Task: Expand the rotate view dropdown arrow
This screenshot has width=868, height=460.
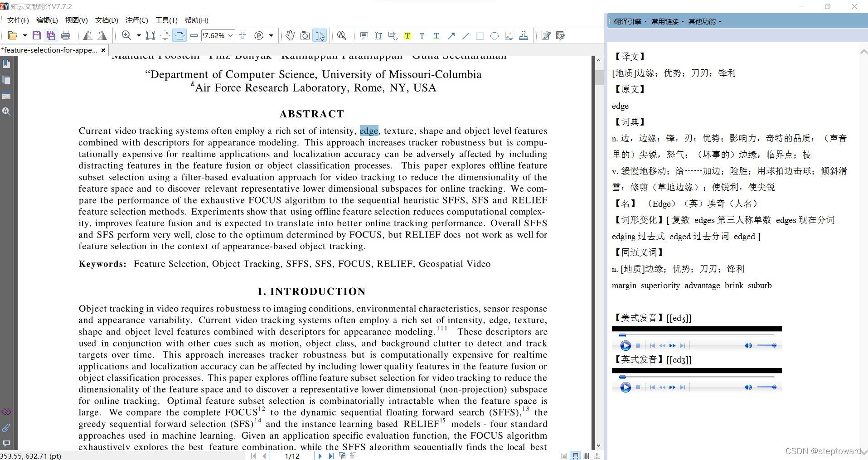Action: pyautogui.click(x=271, y=36)
